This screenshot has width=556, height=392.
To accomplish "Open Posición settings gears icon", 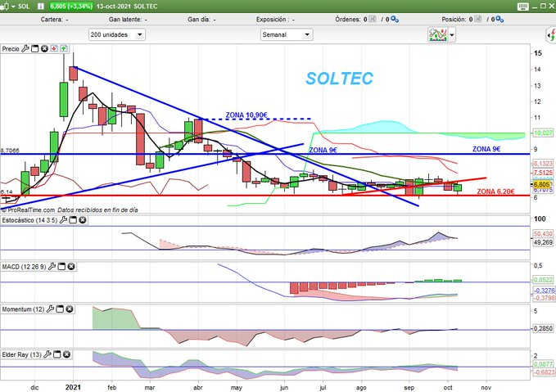I will click(x=499, y=20).
